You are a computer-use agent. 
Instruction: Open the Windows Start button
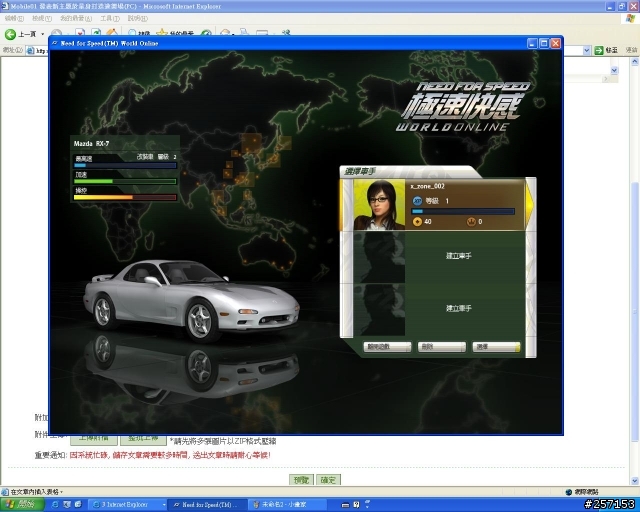(22, 504)
